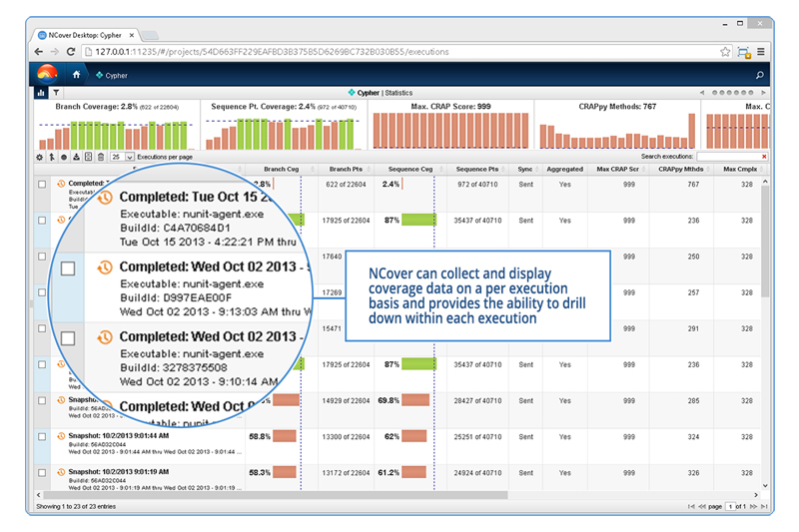
Task: Show the statistics chart view icon
Action: [x=41, y=93]
